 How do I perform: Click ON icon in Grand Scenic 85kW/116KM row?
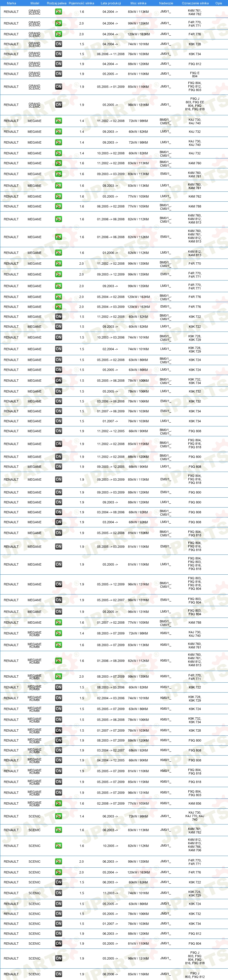(58, 87)
